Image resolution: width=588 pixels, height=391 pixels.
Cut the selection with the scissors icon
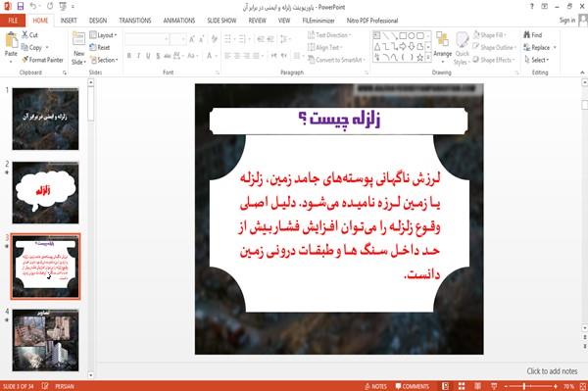(25, 35)
